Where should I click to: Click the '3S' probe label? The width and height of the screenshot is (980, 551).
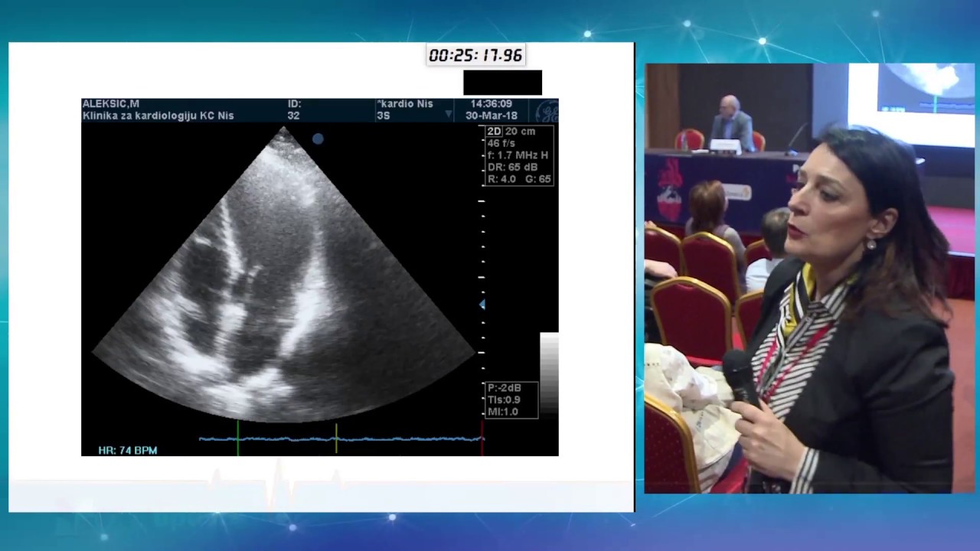pyautogui.click(x=384, y=116)
